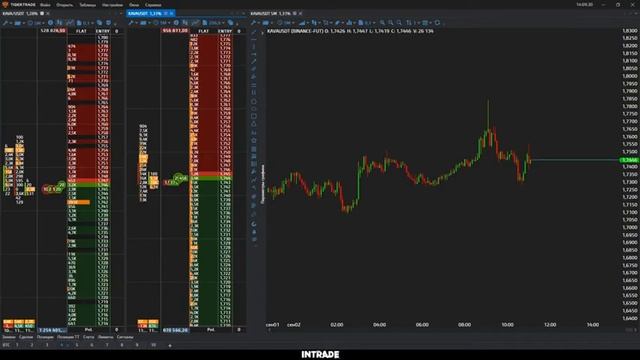Click the pencil drawing icon in chart toolbar
Screen dimensions: 640x360
click(x=337, y=23)
